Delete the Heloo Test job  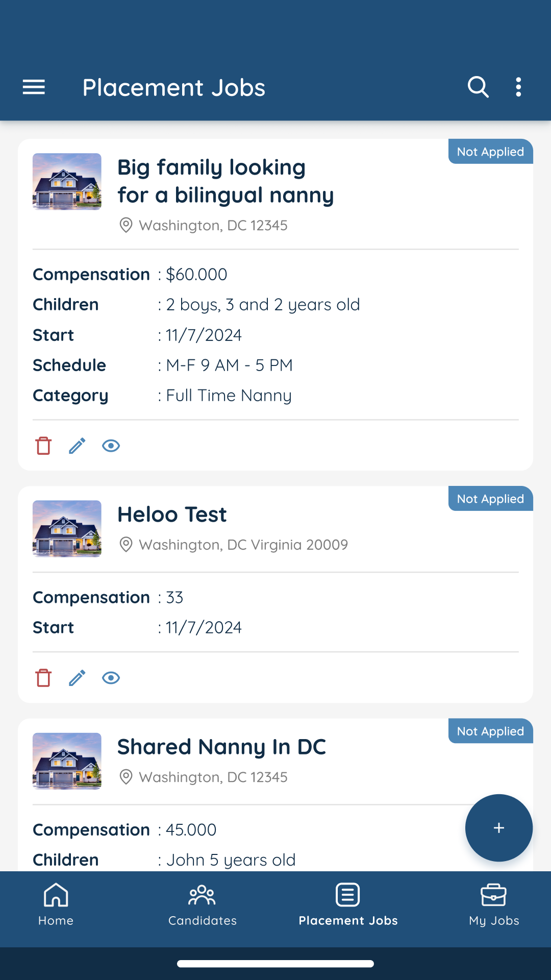point(43,678)
